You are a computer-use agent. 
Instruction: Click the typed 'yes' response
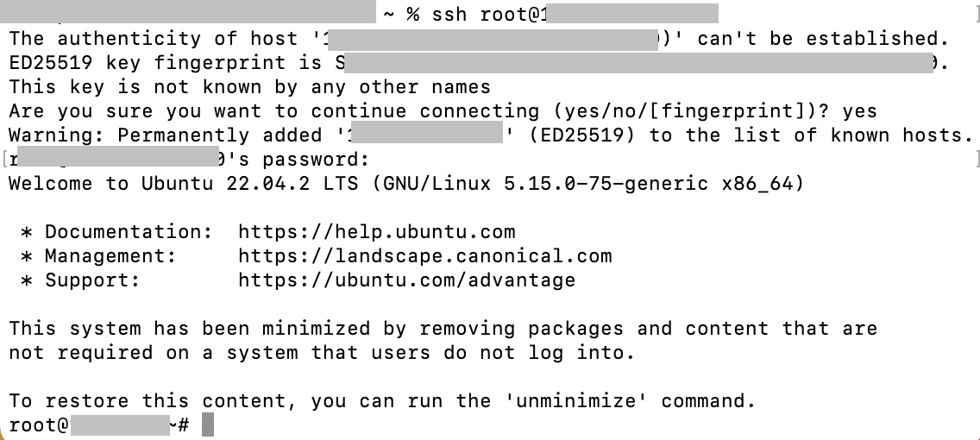coord(859,111)
